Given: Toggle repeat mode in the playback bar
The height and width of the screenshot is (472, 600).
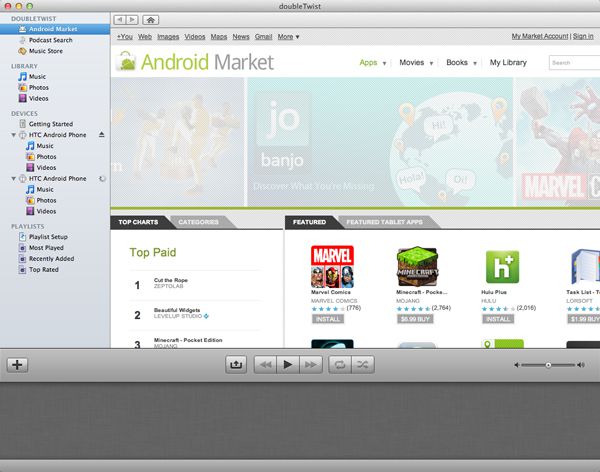Looking at the screenshot, I should [337, 365].
